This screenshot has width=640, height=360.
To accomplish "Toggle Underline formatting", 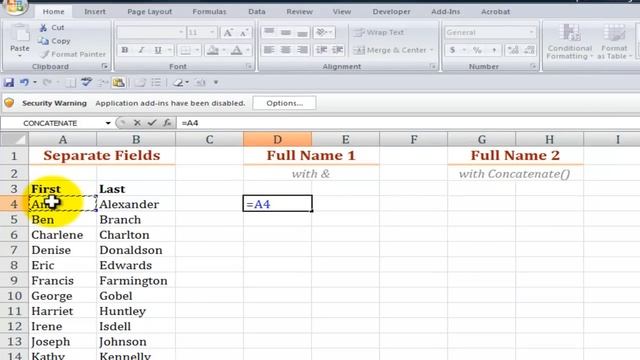I will pyautogui.click(x=158, y=50).
